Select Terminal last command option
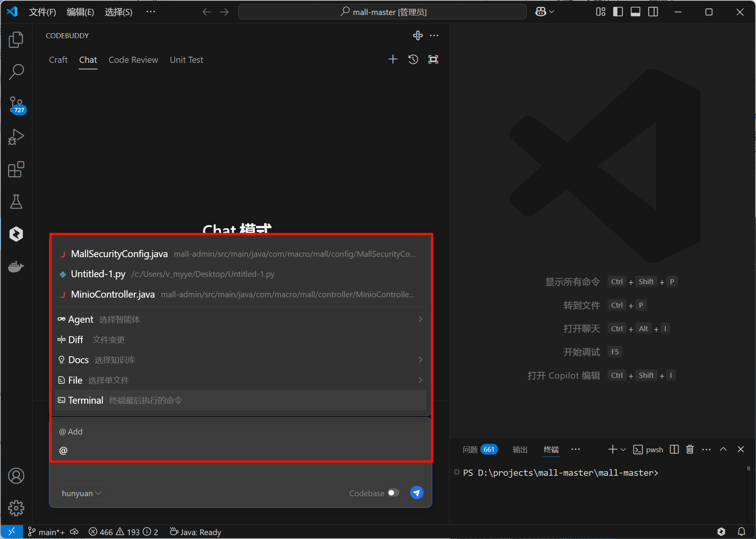756x539 pixels. 241,400
